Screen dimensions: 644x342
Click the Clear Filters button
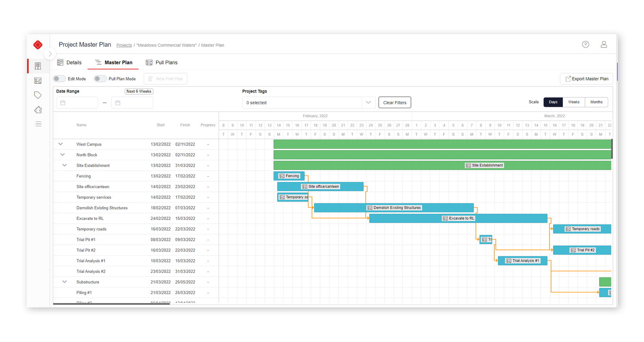pos(394,103)
